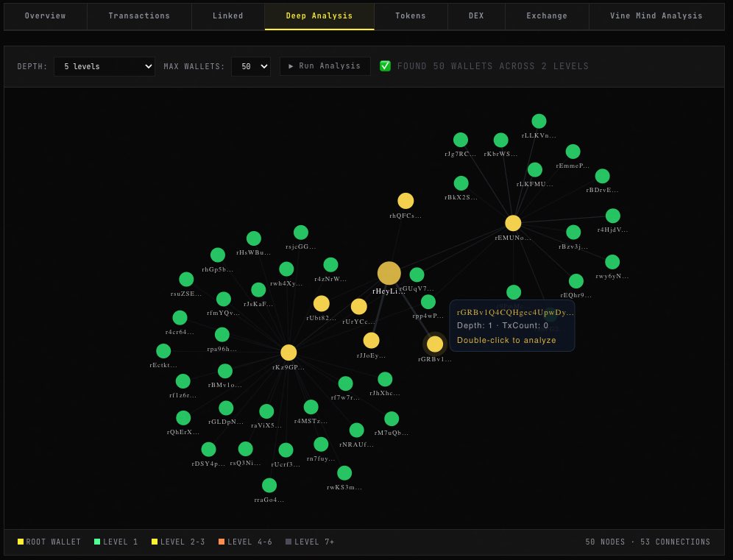Select the green node rJhXhc

(x=385, y=379)
